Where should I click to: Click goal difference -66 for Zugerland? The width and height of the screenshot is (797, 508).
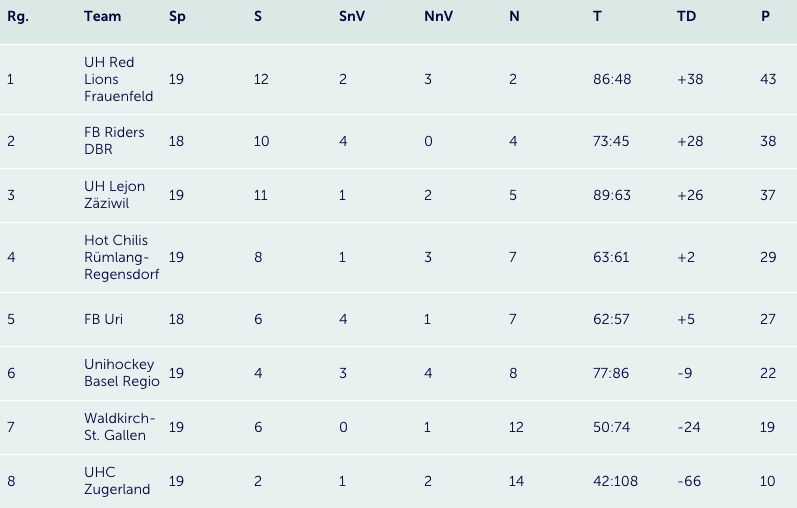(689, 481)
